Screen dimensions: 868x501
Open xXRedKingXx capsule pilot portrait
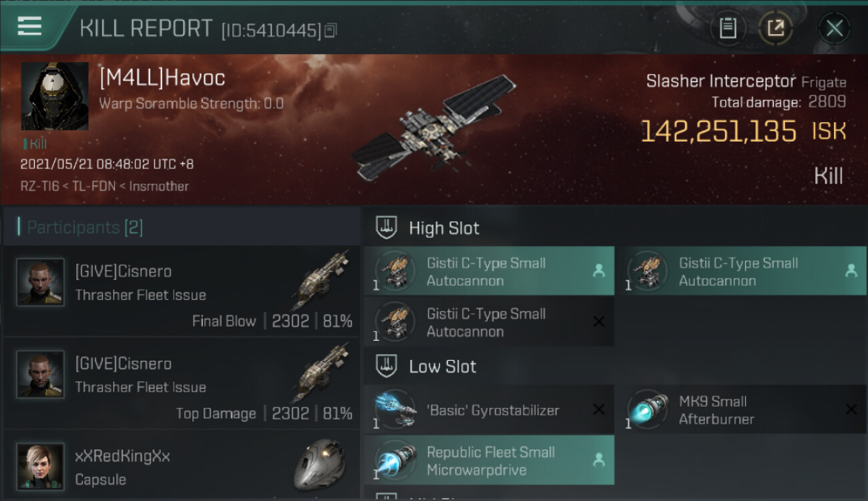point(40,466)
